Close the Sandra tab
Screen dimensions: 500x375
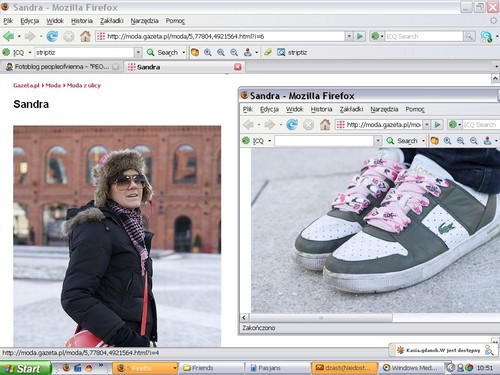(238, 67)
